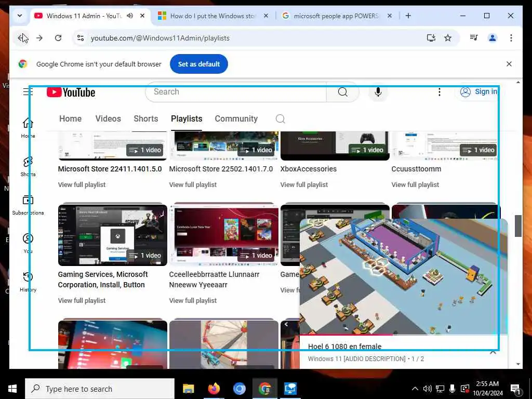532x399 pixels.
Task: Search within channel using magnifier icon
Action: click(x=280, y=119)
